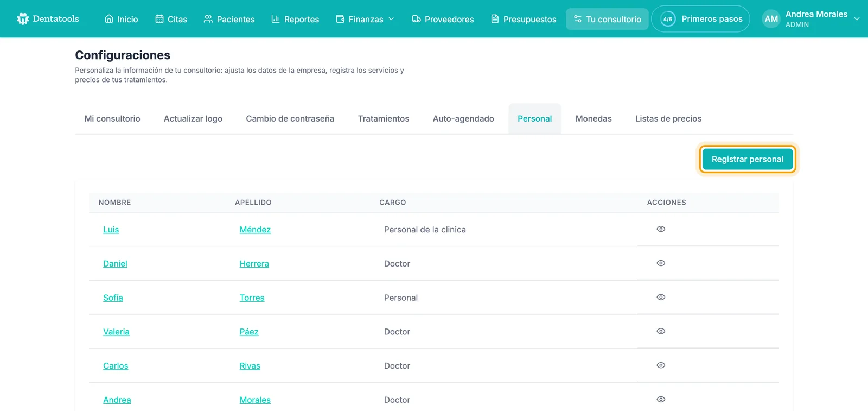Open the Luis name link
The height and width of the screenshot is (411, 868).
click(x=111, y=230)
